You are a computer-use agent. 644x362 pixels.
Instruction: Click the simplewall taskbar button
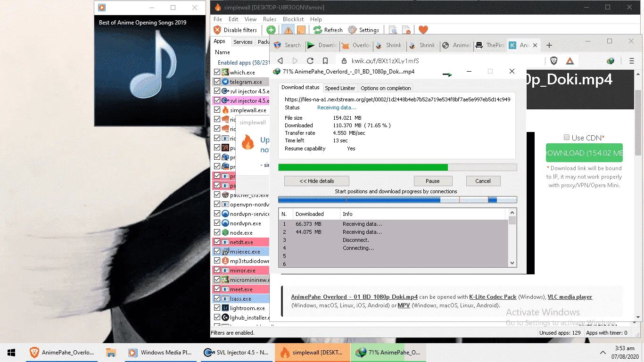pyautogui.click(x=313, y=352)
